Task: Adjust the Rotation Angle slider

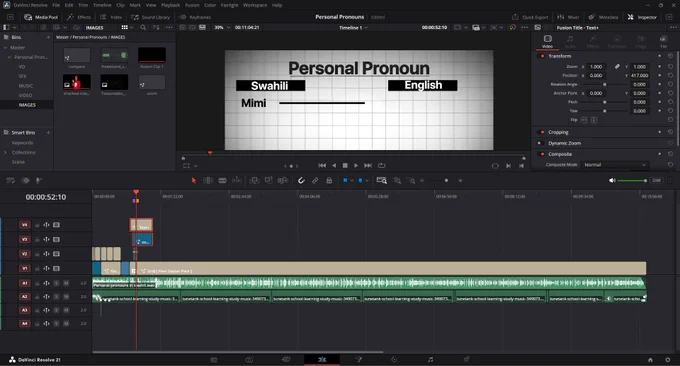Action: 605,85
